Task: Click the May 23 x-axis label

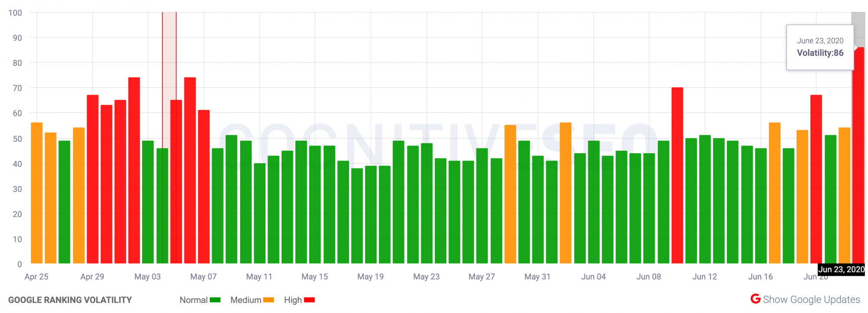Action: (426, 277)
